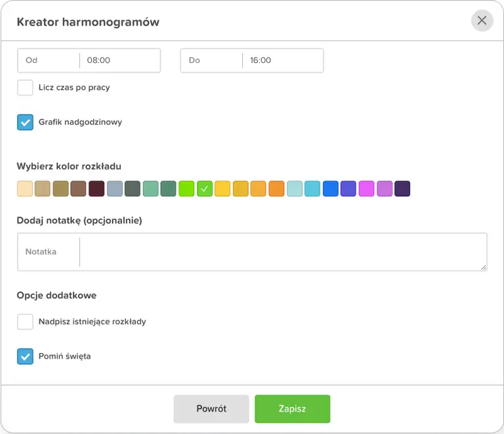
Task: Tick the Nadpisz istniejące rozkłady checkbox
Action: point(25,322)
